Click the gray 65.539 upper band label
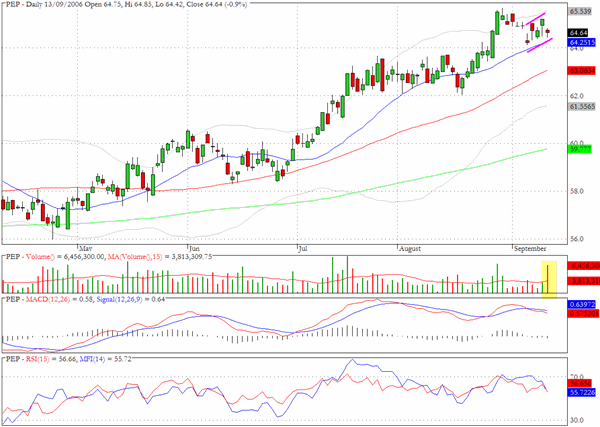600x427 pixels. (x=580, y=11)
